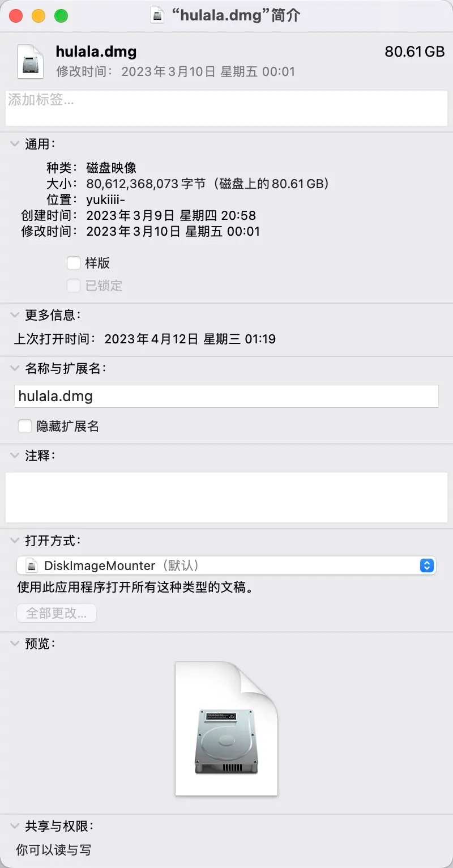Click the DiskImageMounter app icon in popup

pos(34,565)
